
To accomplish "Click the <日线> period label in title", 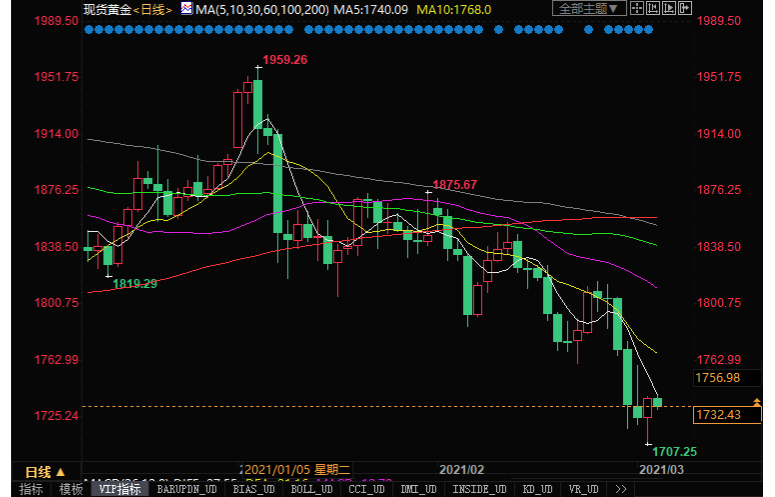I will (153, 9).
